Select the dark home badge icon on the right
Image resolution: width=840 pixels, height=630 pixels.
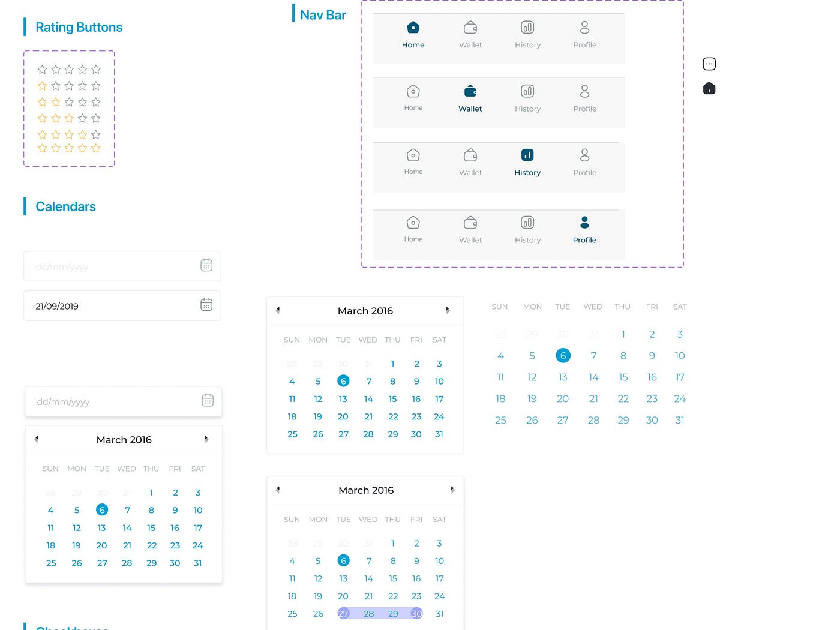coord(709,88)
